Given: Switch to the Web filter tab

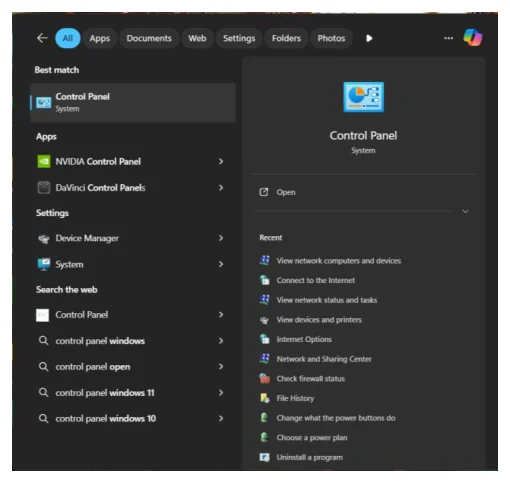Looking at the screenshot, I should [x=197, y=38].
